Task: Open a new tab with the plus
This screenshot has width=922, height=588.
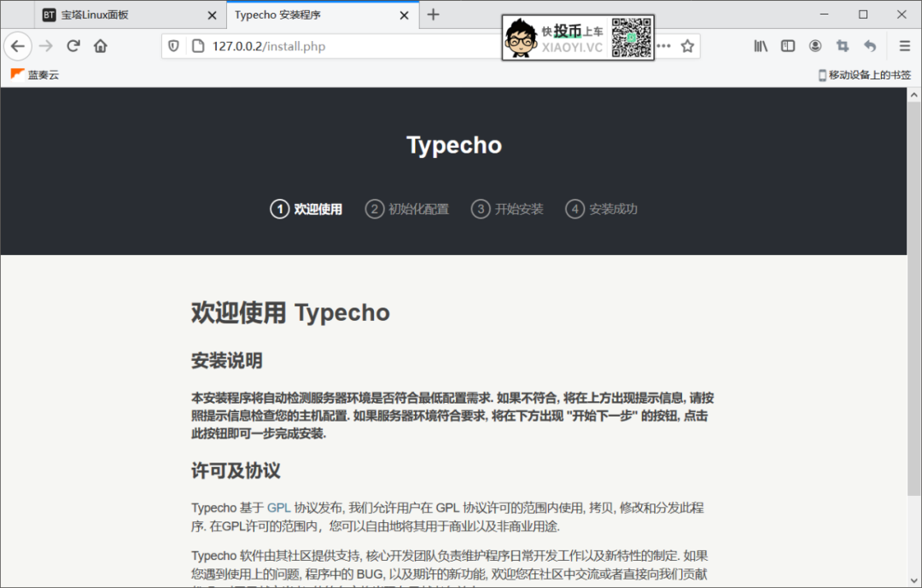Action: click(434, 15)
